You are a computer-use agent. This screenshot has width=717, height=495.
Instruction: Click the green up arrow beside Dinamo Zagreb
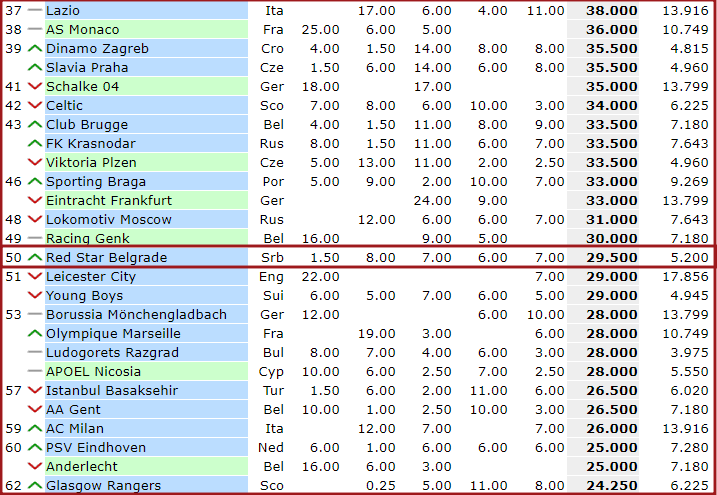click(x=35, y=48)
